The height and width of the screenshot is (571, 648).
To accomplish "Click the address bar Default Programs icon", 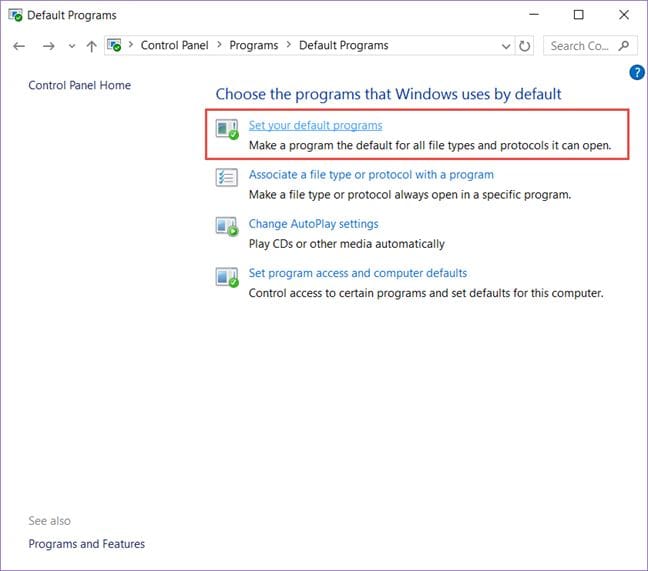I will 114,45.
